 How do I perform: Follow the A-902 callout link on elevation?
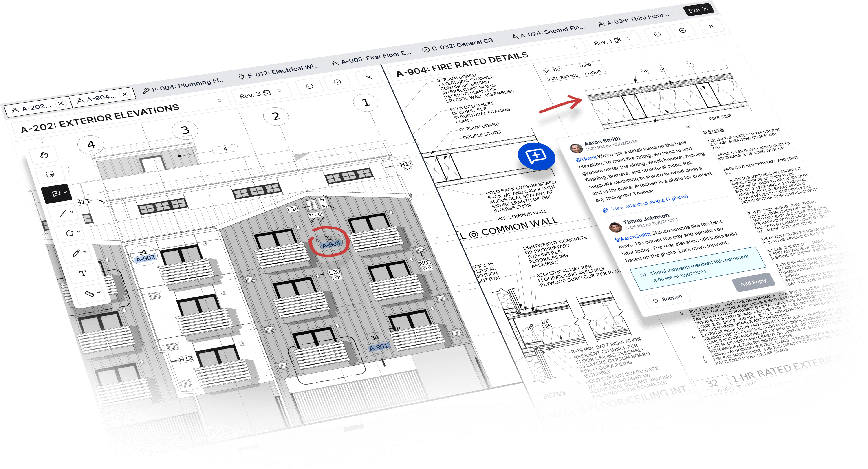145,258
